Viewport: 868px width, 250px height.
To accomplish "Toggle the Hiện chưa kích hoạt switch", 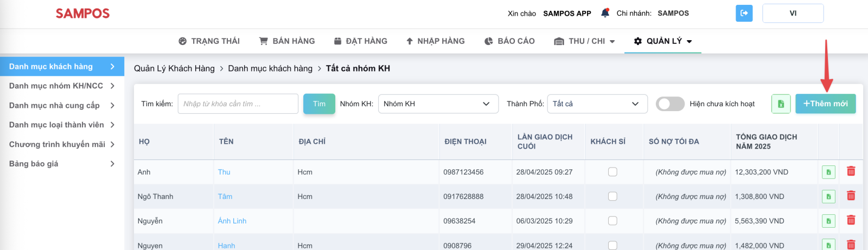I will pos(670,104).
